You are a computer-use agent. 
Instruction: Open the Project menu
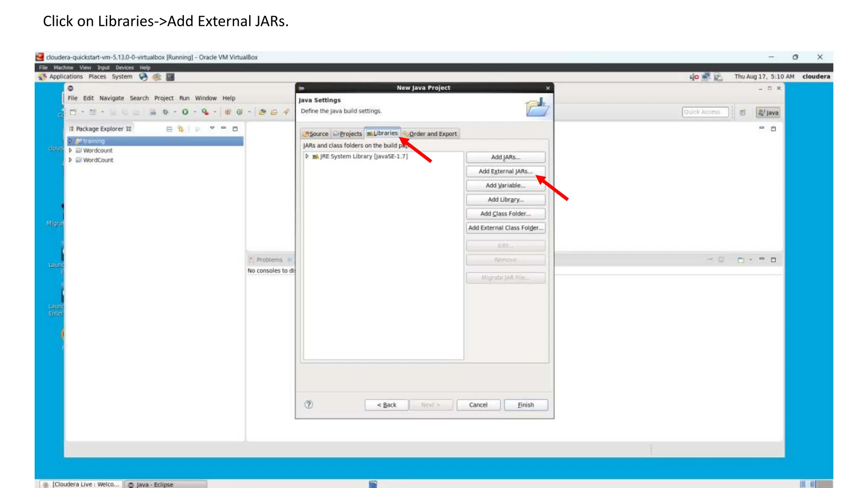[x=164, y=98]
